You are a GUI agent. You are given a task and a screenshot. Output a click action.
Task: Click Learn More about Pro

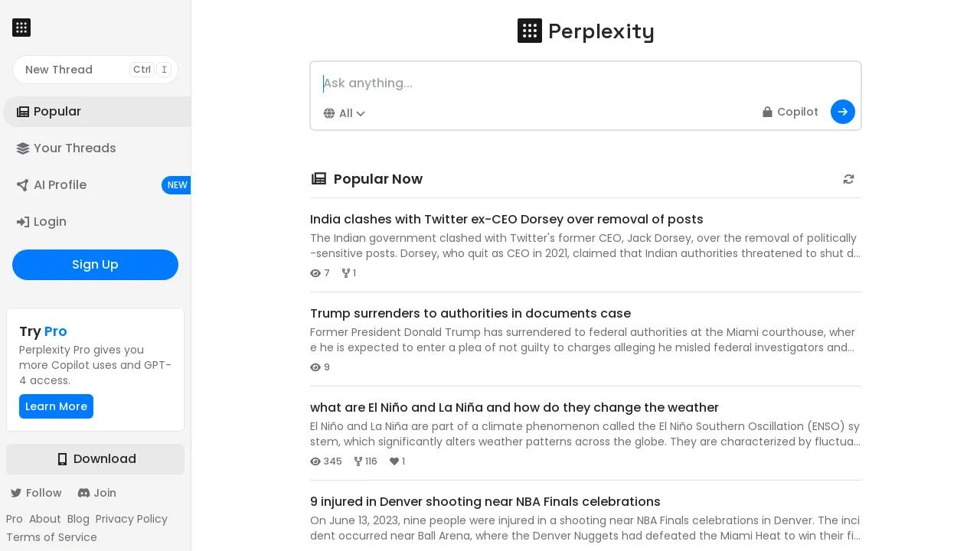click(x=56, y=406)
